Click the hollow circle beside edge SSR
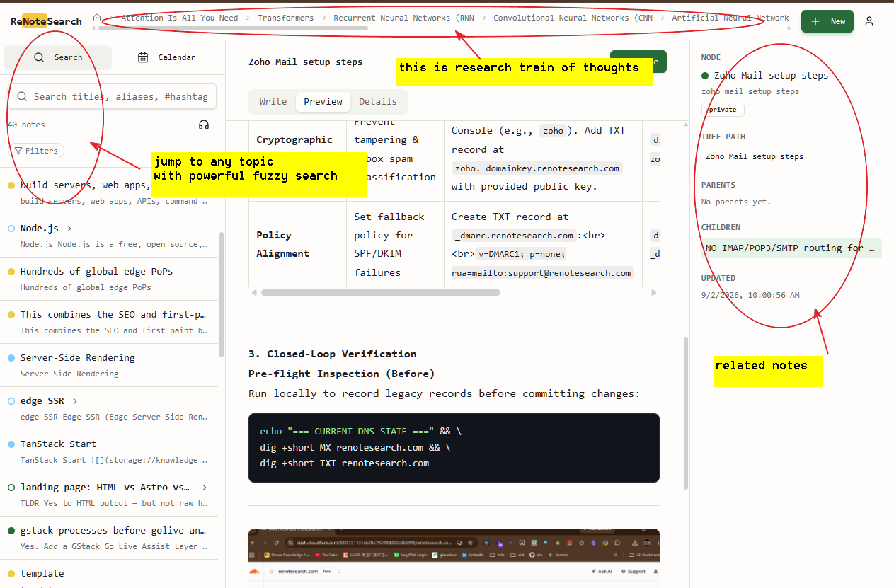Screen dimensions: 894x588 [x=11, y=400]
